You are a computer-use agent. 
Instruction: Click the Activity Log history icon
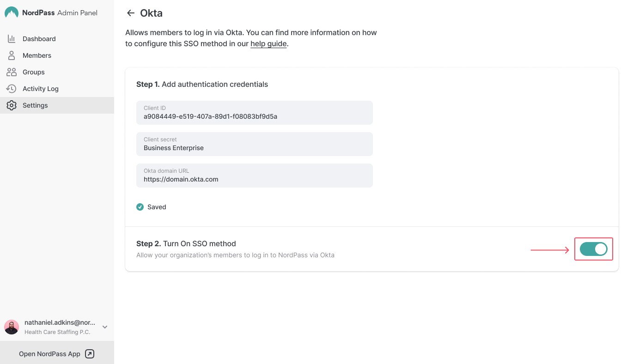pos(12,89)
